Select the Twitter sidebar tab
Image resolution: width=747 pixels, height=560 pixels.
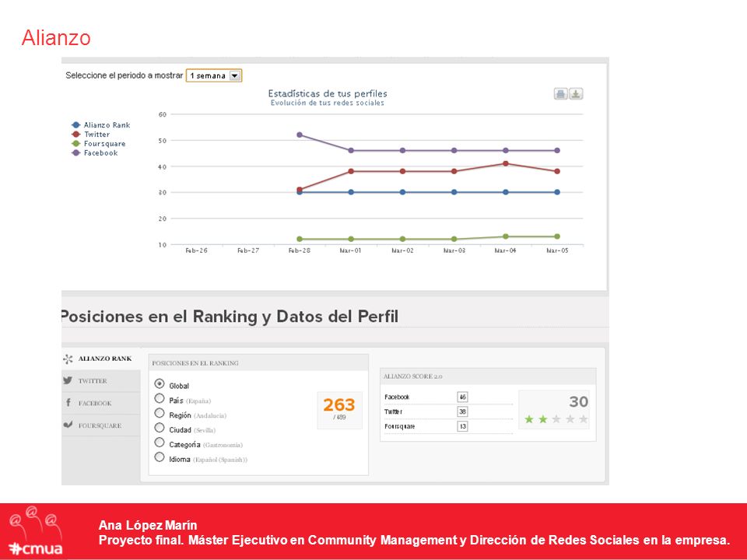[x=101, y=381]
